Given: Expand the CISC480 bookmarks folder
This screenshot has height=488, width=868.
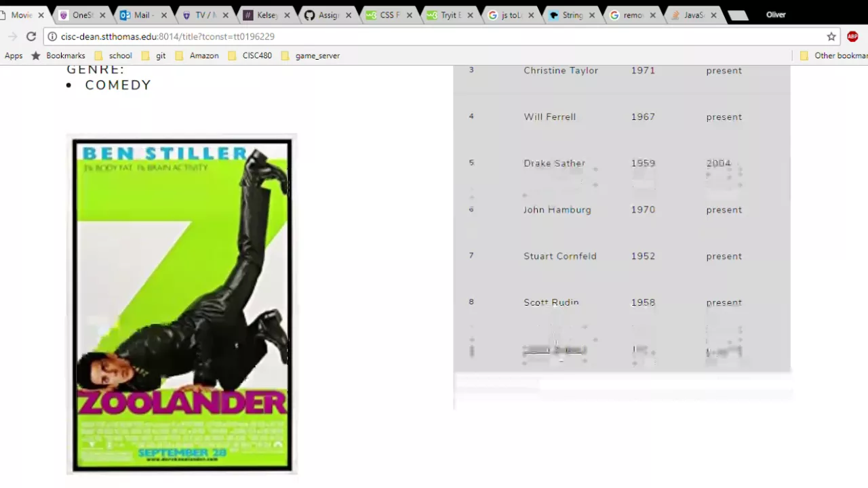Looking at the screenshot, I should pyautogui.click(x=250, y=56).
